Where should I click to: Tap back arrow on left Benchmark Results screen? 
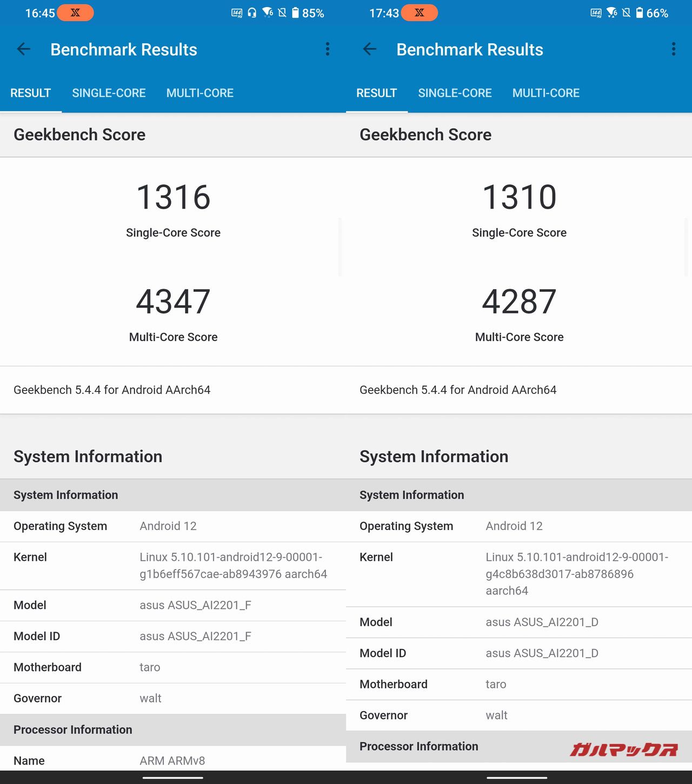(x=24, y=49)
